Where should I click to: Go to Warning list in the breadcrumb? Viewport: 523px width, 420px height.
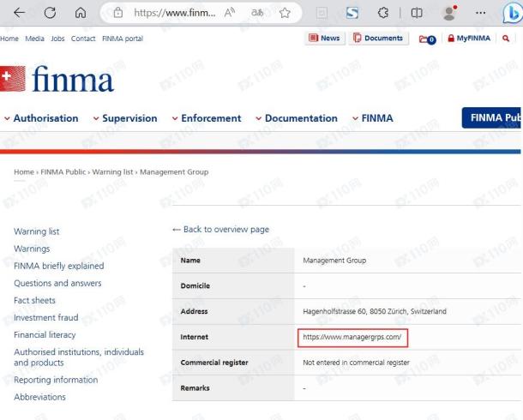click(x=112, y=172)
